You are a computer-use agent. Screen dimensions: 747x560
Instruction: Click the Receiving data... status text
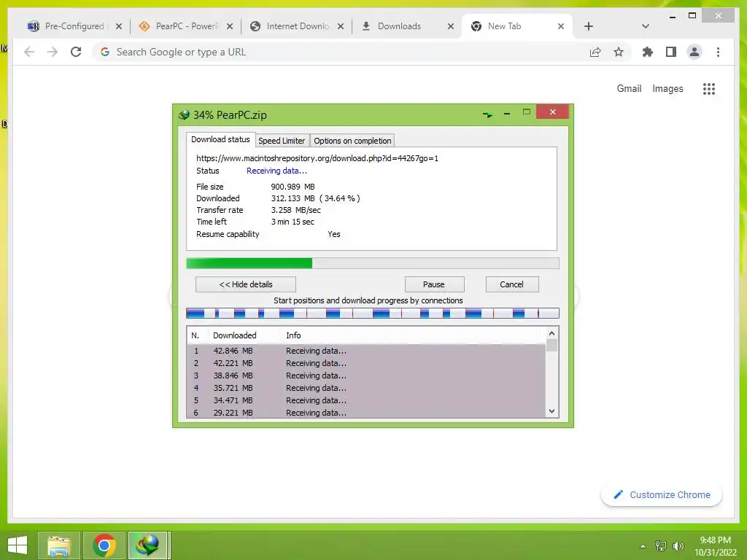coord(276,171)
